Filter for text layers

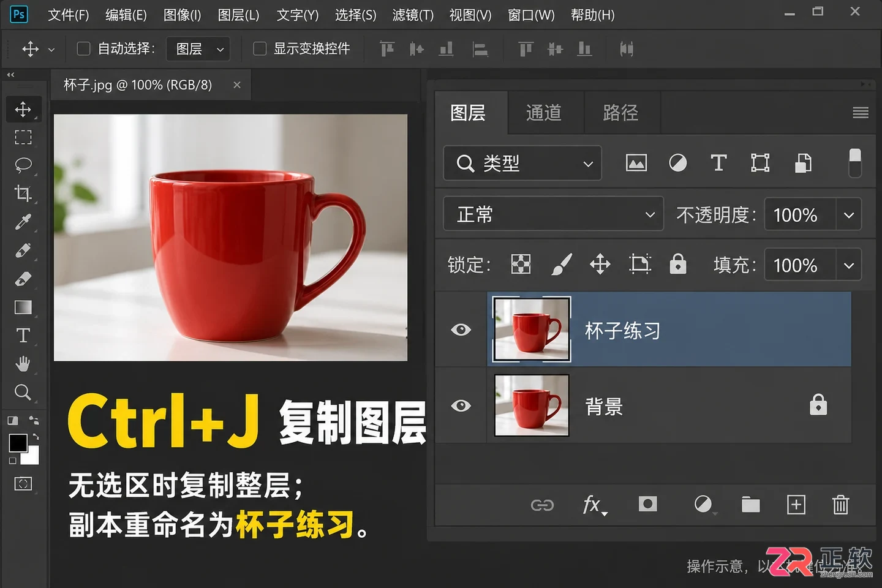[x=718, y=163]
